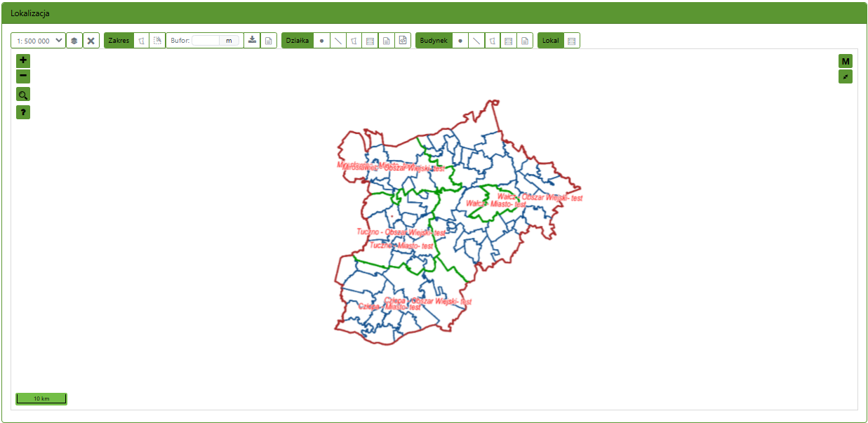868x423 pixels.
Task: Click the download icon next to Bufor
Action: click(x=253, y=41)
